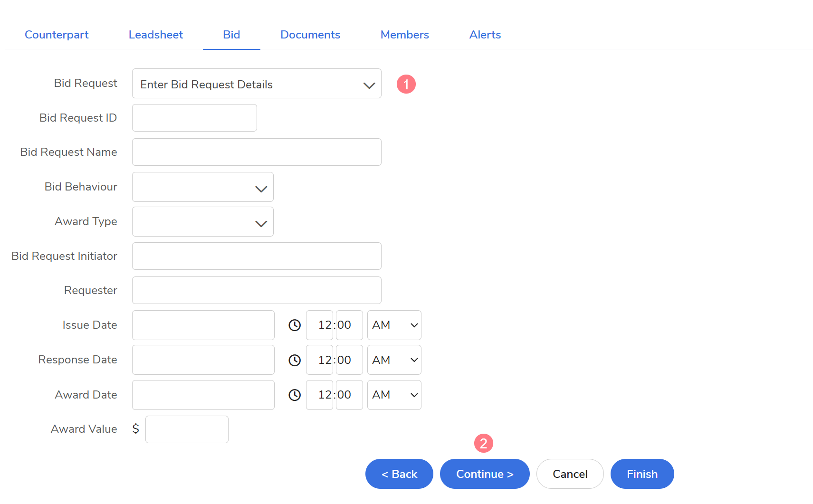Focus the Bid Request Name field

pyautogui.click(x=257, y=152)
